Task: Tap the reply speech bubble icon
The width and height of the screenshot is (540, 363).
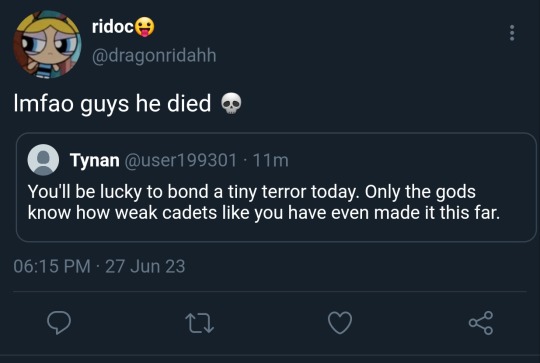Action: (59, 323)
